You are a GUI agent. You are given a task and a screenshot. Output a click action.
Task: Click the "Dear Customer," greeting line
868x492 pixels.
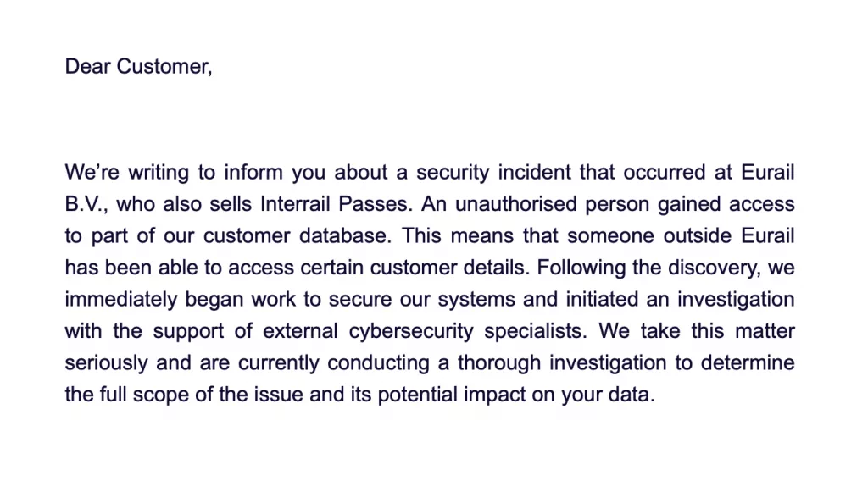click(138, 67)
